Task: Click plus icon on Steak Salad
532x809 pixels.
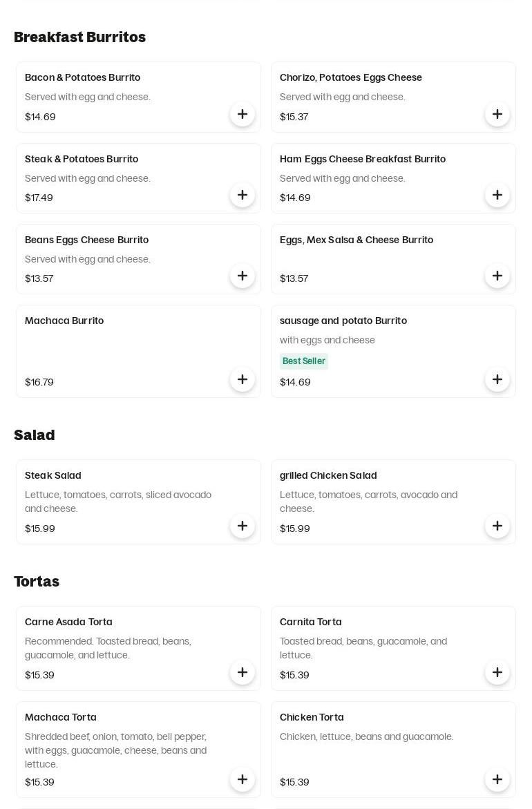Action: click(243, 526)
